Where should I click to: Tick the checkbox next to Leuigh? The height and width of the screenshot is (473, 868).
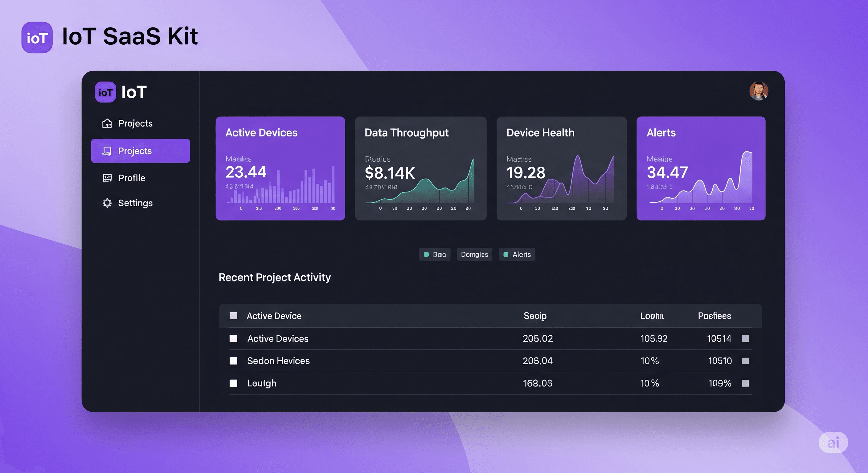[x=233, y=383]
